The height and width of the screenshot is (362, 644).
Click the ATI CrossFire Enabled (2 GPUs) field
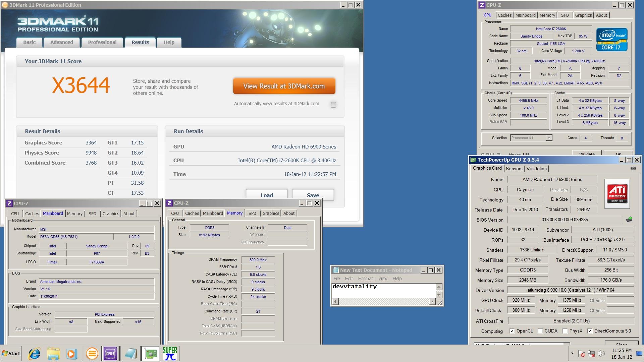tap(571, 321)
